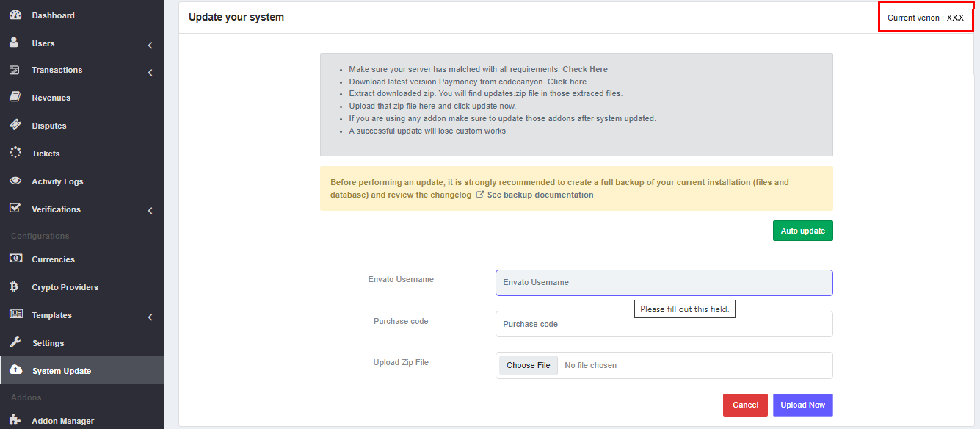
Task: Click the Addon Manager puzzle icon
Action: point(15,420)
